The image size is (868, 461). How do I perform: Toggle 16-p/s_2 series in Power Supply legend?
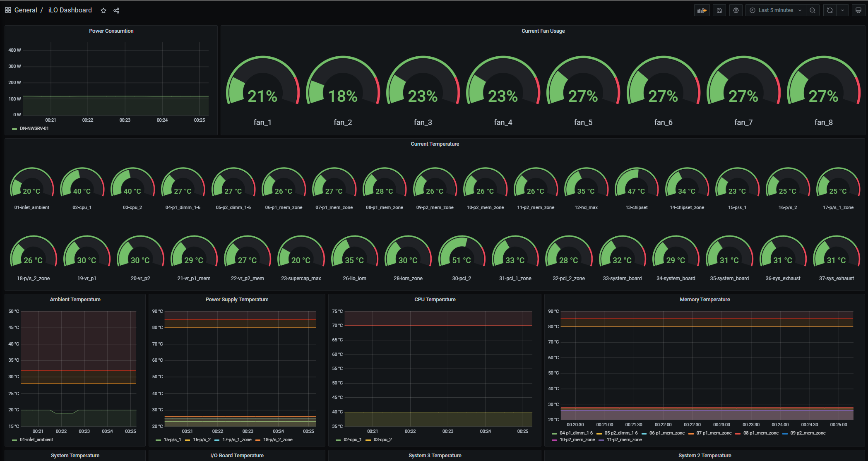pos(202,439)
